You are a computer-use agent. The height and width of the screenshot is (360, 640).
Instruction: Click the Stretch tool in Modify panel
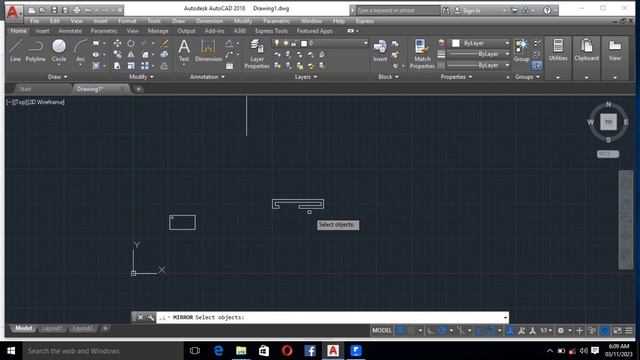pos(117,66)
